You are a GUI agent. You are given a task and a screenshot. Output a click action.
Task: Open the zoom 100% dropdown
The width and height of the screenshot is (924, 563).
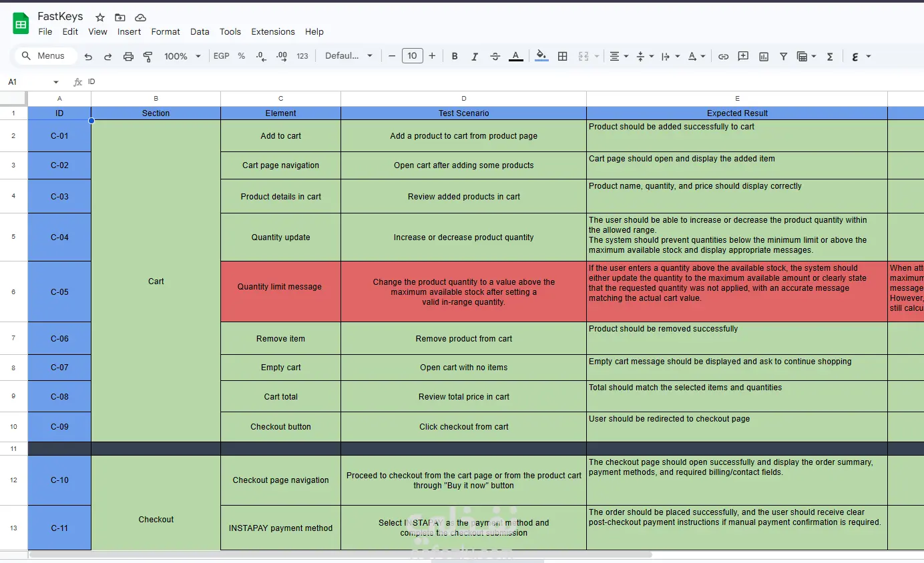click(x=182, y=56)
